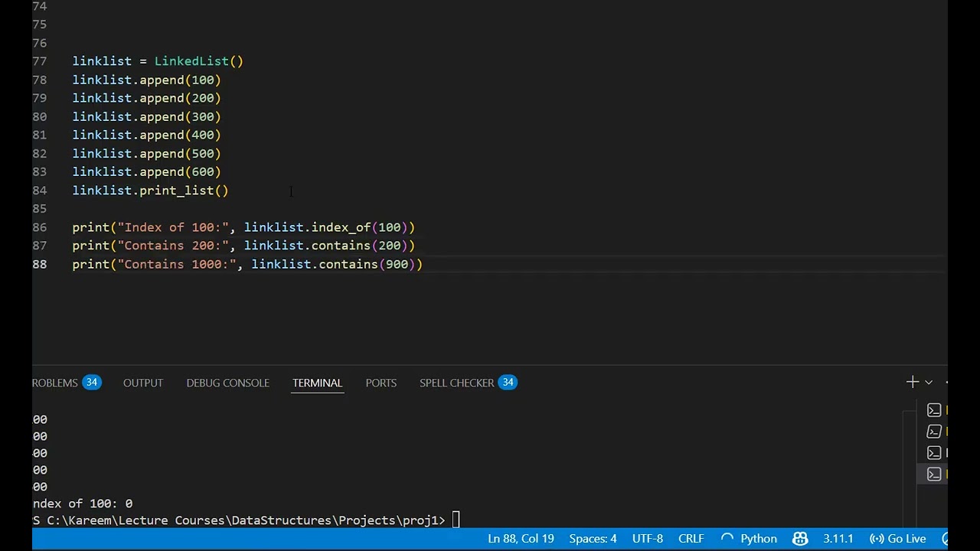
Task: Switch to the PORTS panel tab
Action: click(x=381, y=383)
